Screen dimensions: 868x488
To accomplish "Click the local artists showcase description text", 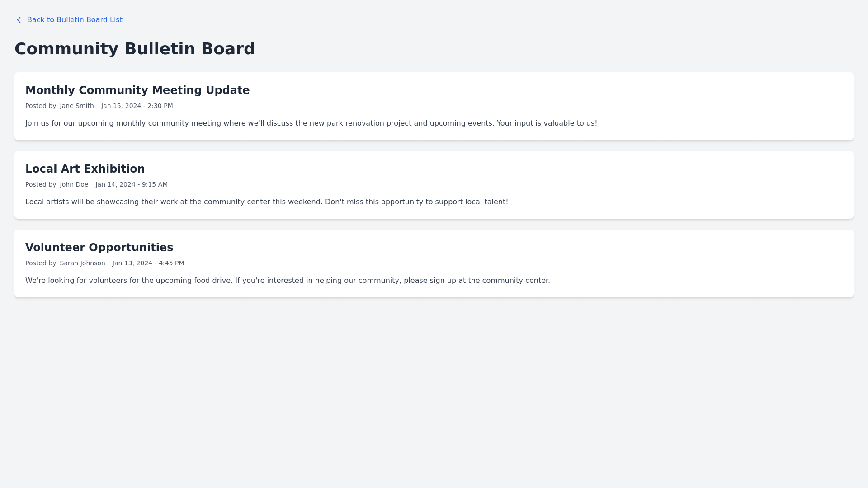I will 267,202.
